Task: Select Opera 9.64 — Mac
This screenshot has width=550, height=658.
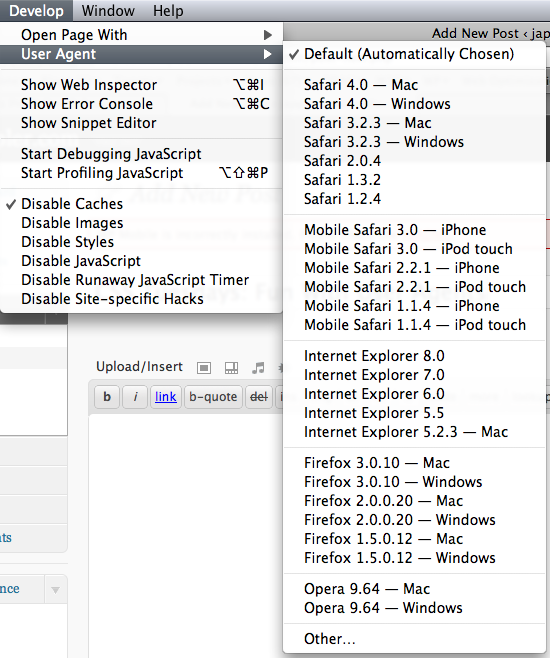Action: click(x=414, y=589)
